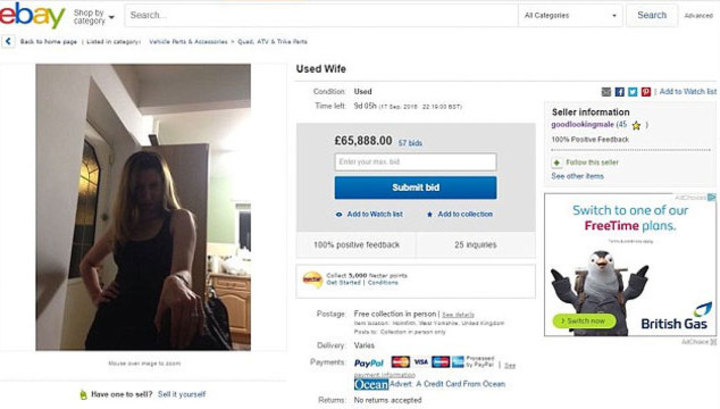Screen dimensions: 720x409
Task: Click the Submit bid button
Action: tap(416, 187)
